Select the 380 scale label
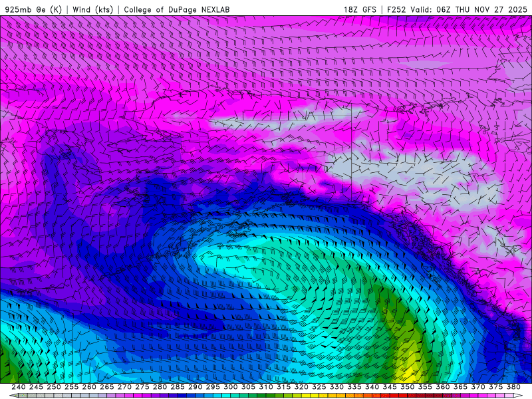532x399 pixels. click(x=513, y=387)
